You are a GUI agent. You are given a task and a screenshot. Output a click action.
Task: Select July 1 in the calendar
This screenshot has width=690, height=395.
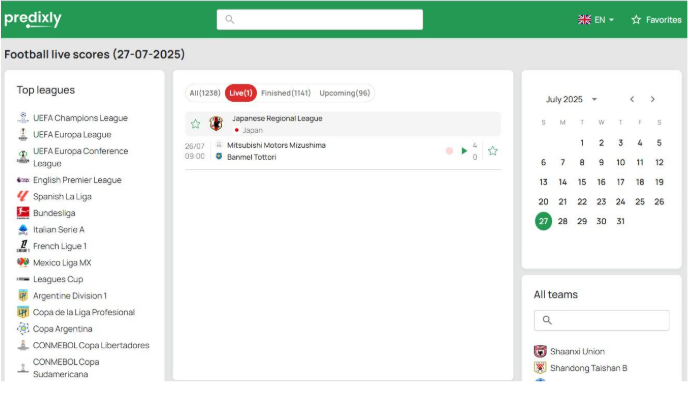[x=582, y=143]
